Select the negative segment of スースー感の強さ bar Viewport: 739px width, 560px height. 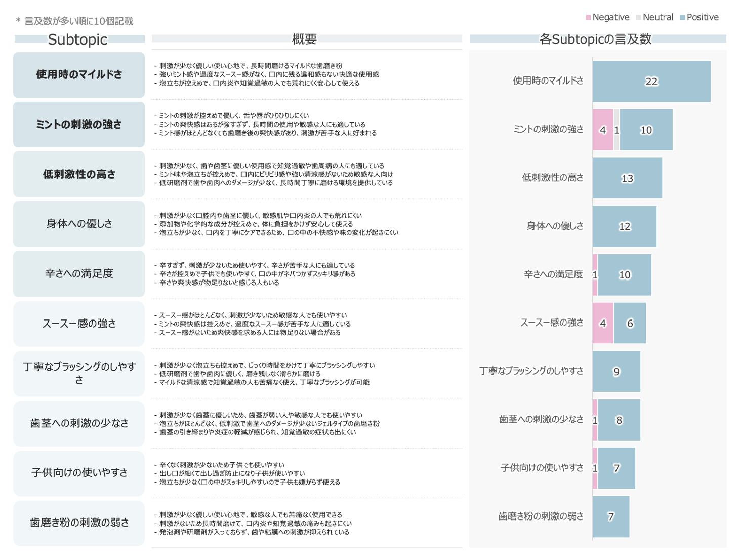click(603, 323)
